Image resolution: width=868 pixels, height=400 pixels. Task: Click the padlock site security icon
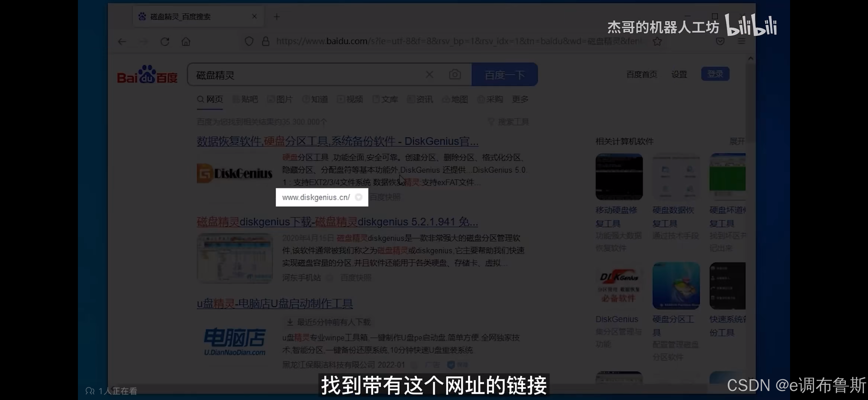click(x=266, y=42)
